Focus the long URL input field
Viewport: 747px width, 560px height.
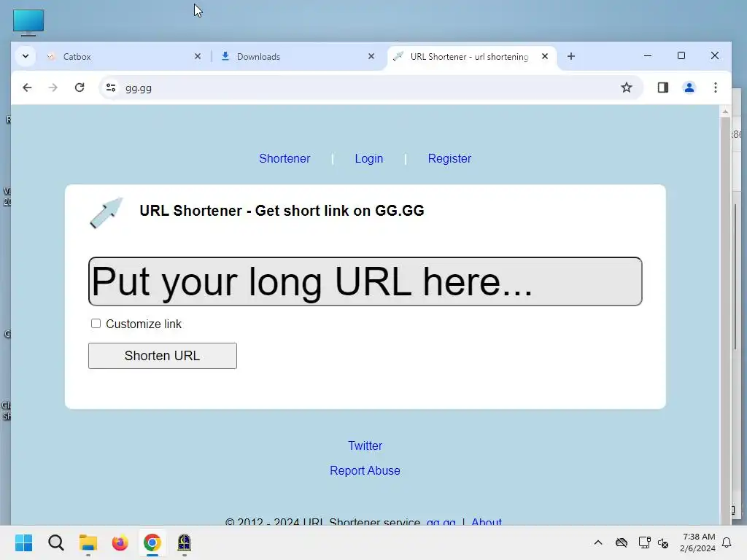(365, 281)
